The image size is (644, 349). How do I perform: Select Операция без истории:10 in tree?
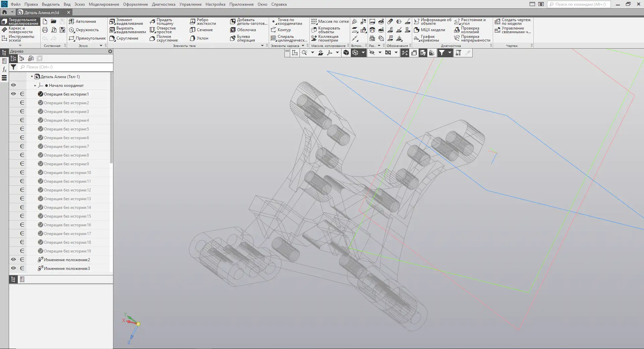point(68,173)
